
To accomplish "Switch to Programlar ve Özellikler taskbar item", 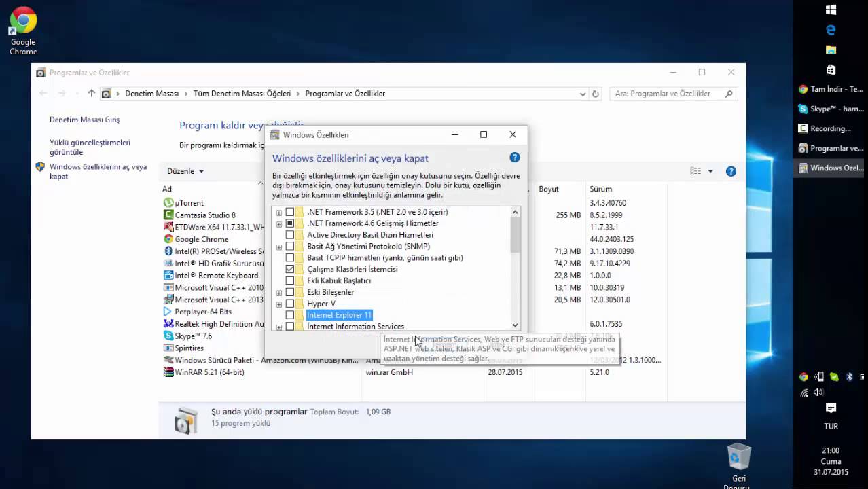I will (x=831, y=148).
